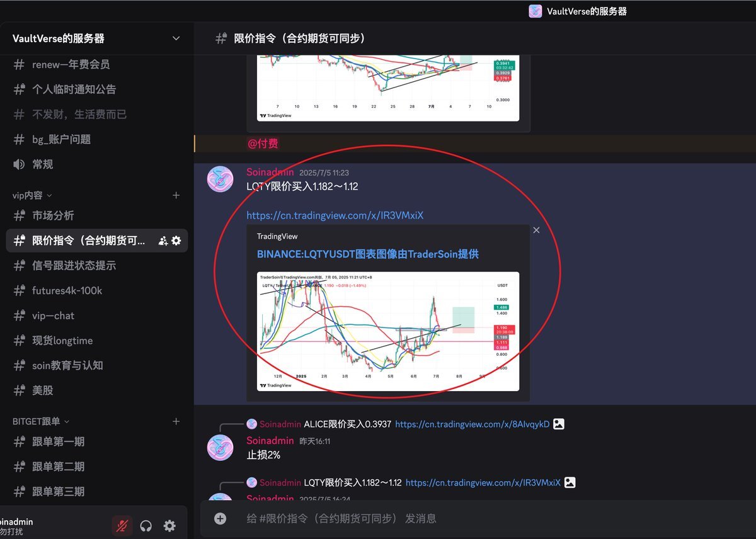
Task: Open the futures4k-100k channel
Action: (96, 290)
